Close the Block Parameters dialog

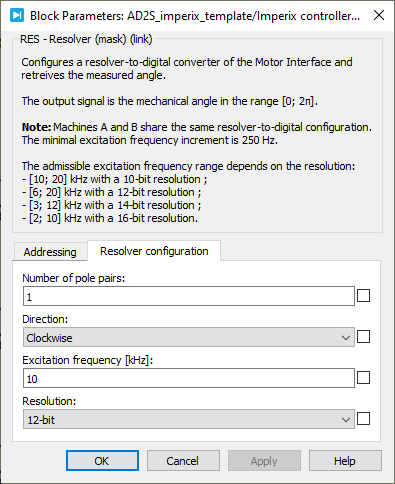pyautogui.click(x=379, y=15)
